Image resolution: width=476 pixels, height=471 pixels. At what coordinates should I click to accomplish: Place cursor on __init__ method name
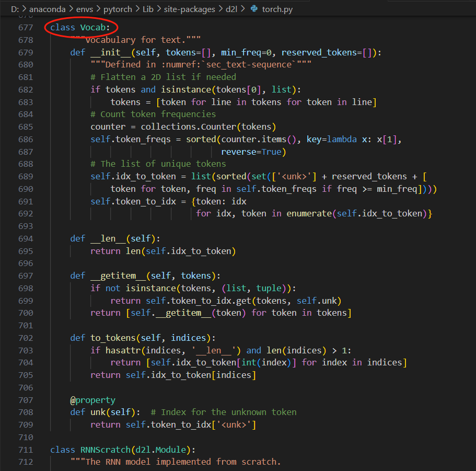(x=110, y=52)
